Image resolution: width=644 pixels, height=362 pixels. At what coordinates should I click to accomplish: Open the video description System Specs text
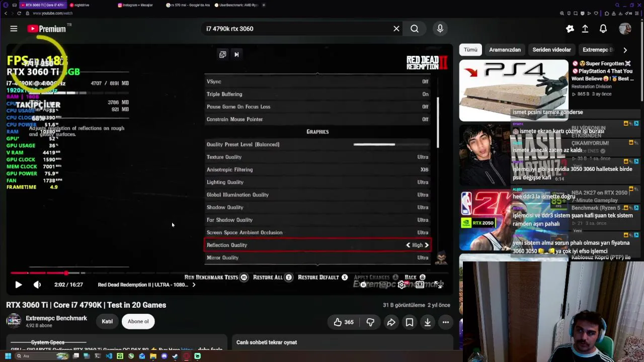[x=48, y=342]
